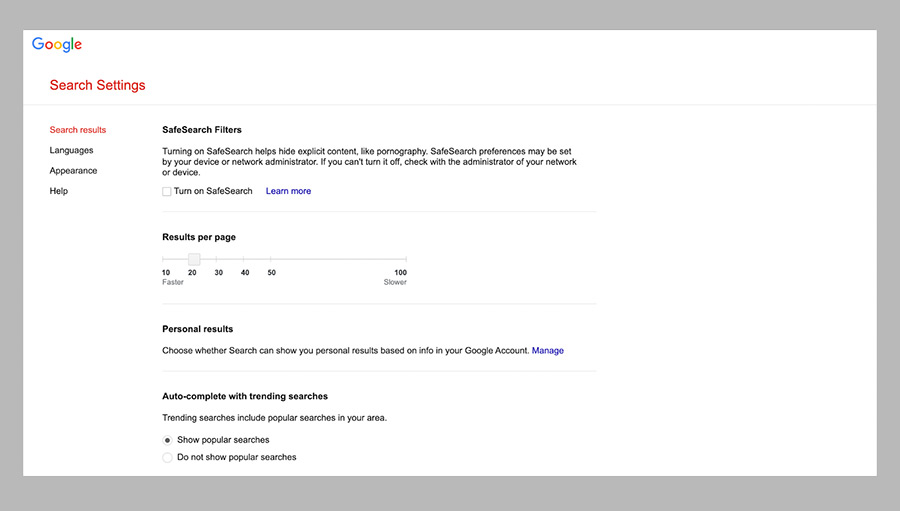Screen dimensions: 900x511
Task: Click the Manage personal results link
Action: click(548, 351)
